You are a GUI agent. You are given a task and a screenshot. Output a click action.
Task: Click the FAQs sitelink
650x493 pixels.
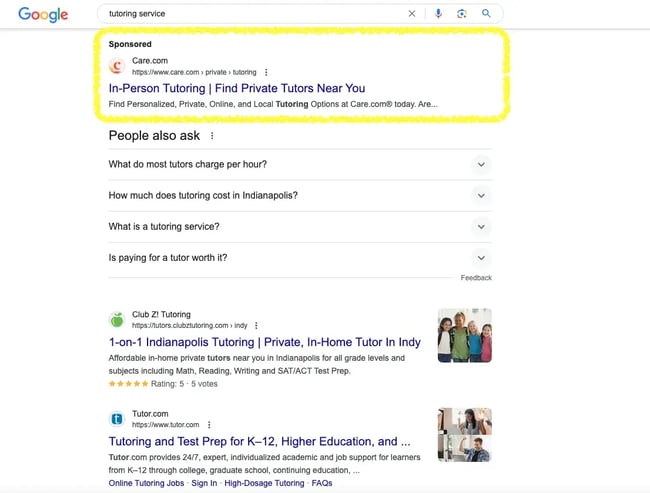point(322,483)
